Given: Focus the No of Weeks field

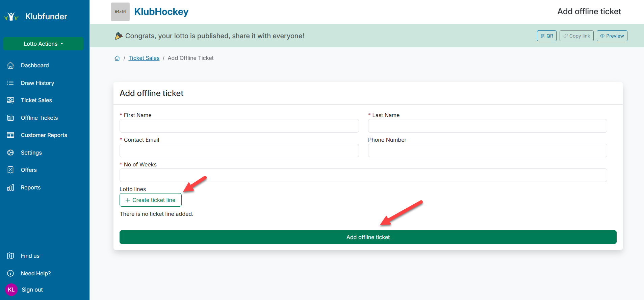Looking at the screenshot, I should coord(363,175).
